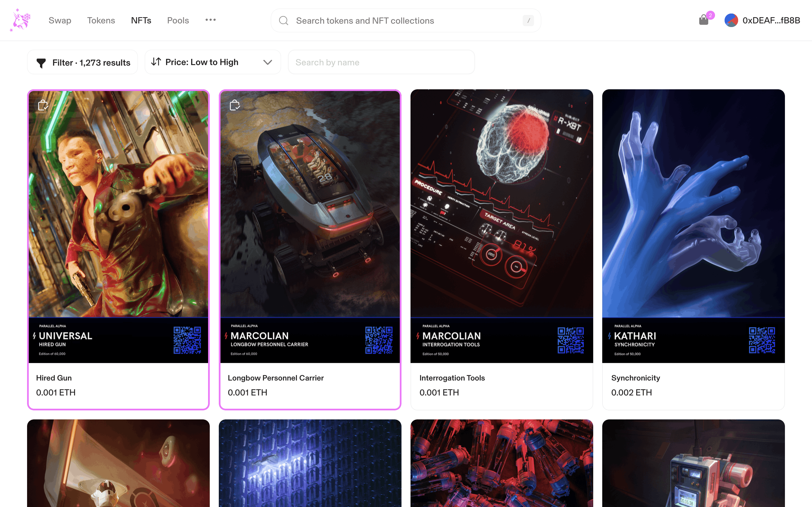Go to the Swap tab
The height and width of the screenshot is (507, 812).
(x=60, y=21)
